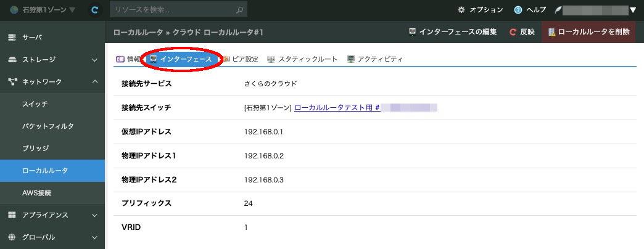This screenshot has width=644, height=249.
Task: Open the 石狩第1ゾーン zone dropdown
Action: point(43,10)
